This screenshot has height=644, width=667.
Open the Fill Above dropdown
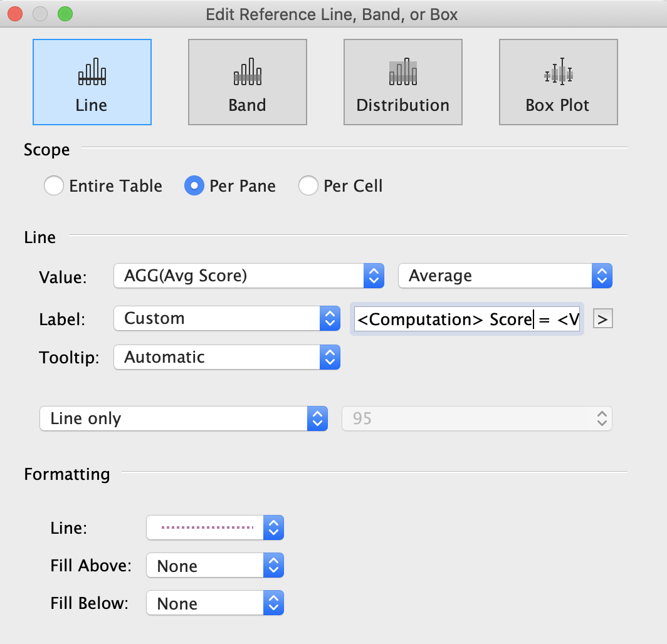click(x=214, y=566)
